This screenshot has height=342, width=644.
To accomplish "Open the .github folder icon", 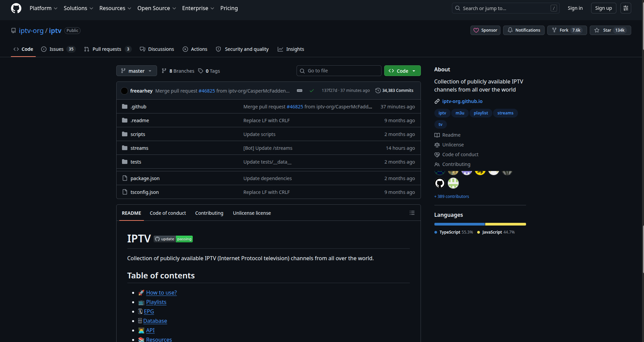I will pyautogui.click(x=125, y=106).
